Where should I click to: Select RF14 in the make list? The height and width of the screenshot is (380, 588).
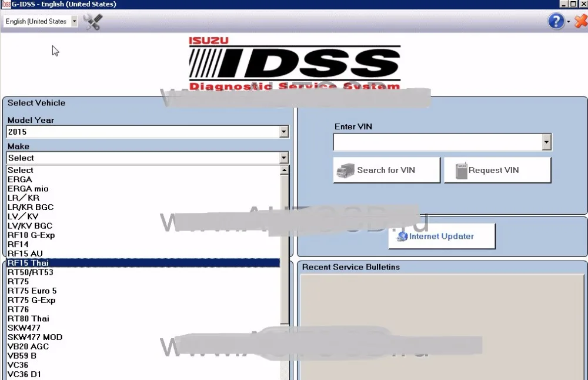(x=143, y=244)
